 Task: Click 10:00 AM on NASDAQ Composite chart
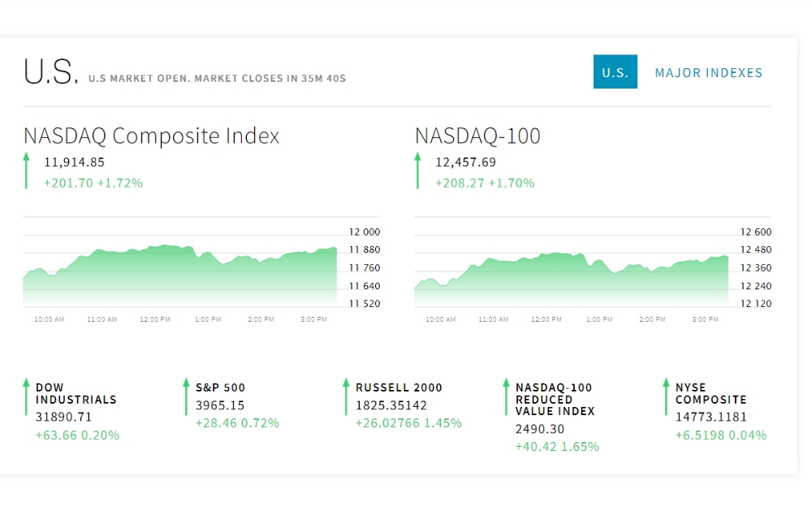[x=50, y=319]
